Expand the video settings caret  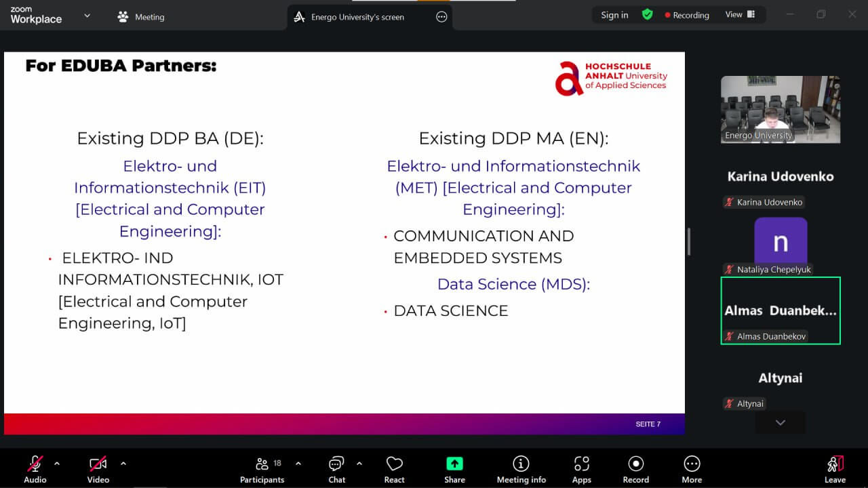pyautogui.click(x=123, y=464)
